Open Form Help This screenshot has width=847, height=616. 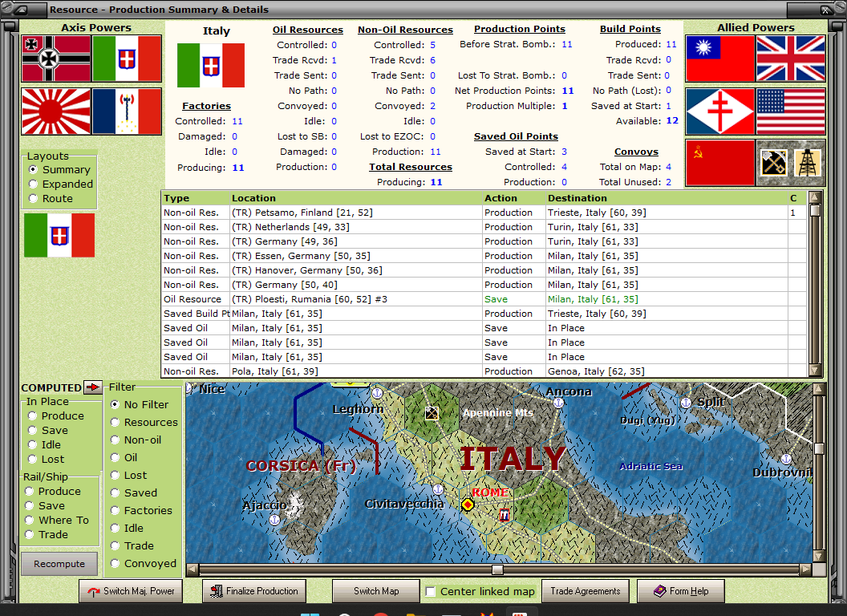(681, 591)
